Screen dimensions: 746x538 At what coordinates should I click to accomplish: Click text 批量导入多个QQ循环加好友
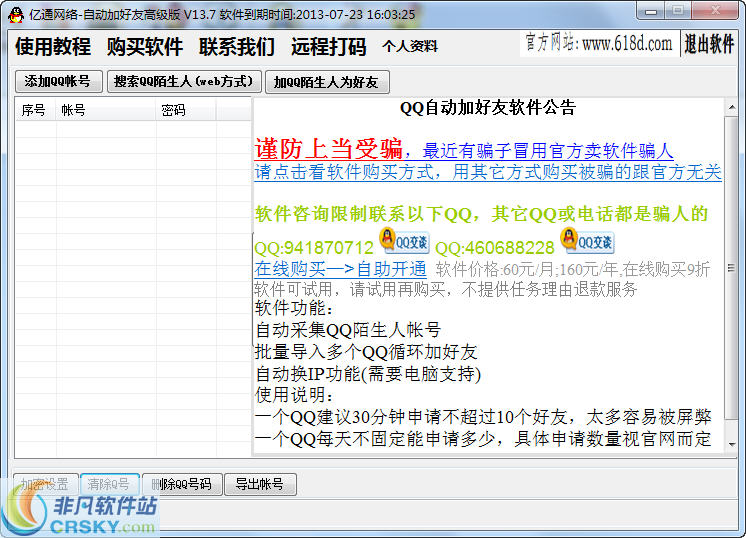[x=366, y=352]
